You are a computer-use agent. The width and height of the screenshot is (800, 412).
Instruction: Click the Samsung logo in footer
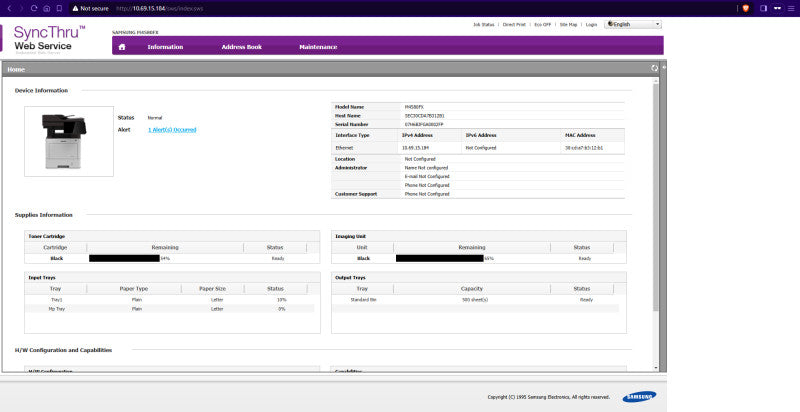639,397
